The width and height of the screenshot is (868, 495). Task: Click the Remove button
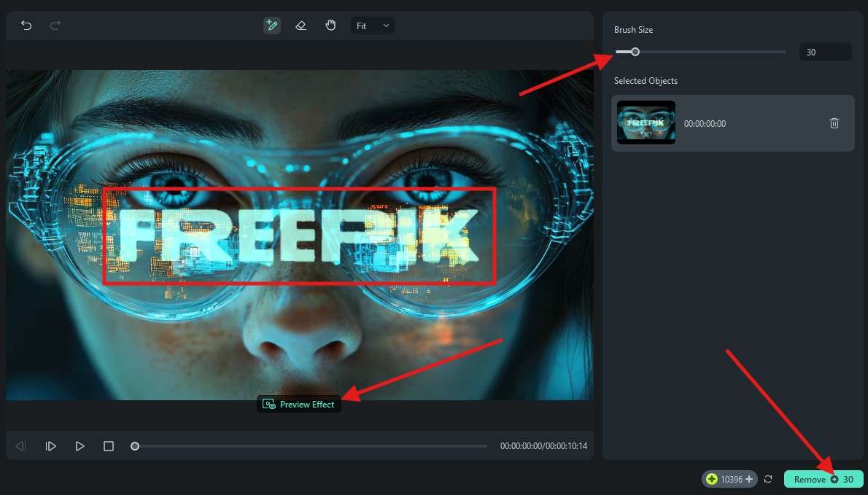(x=824, y=479)
